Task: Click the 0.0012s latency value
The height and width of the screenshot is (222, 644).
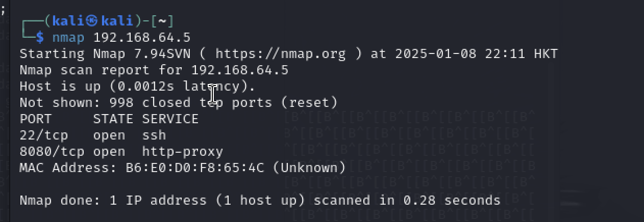Action: coord(142,86)
